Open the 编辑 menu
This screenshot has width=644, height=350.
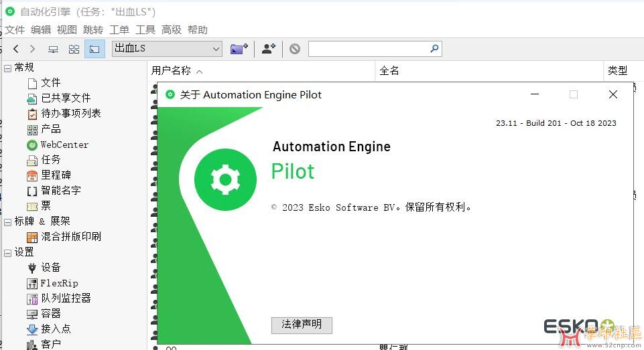click(x=41, y=30)
